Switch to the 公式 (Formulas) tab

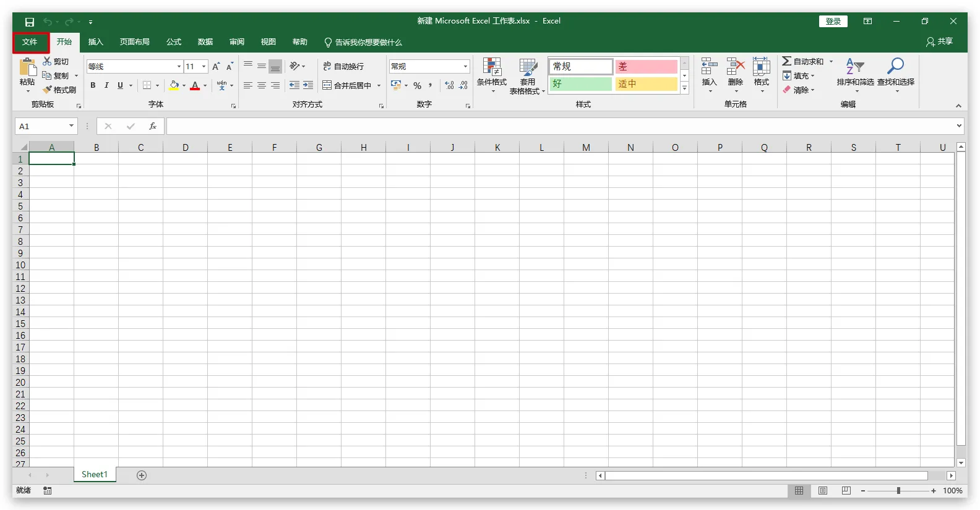(x=173, y=42)
